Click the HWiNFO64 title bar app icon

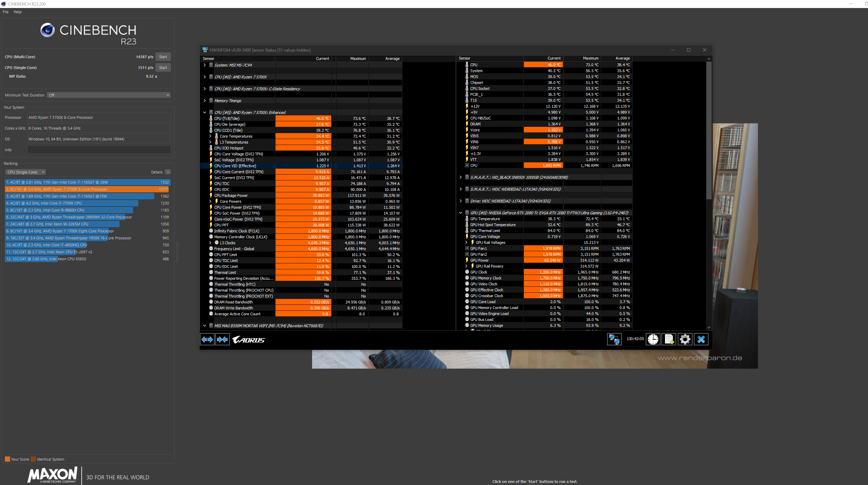(x=205, y=50)
